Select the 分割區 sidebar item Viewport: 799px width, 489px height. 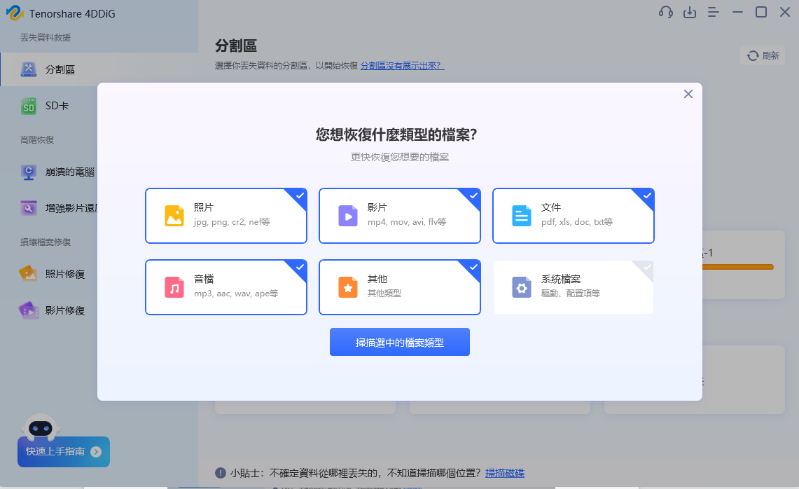pos(99,69)
